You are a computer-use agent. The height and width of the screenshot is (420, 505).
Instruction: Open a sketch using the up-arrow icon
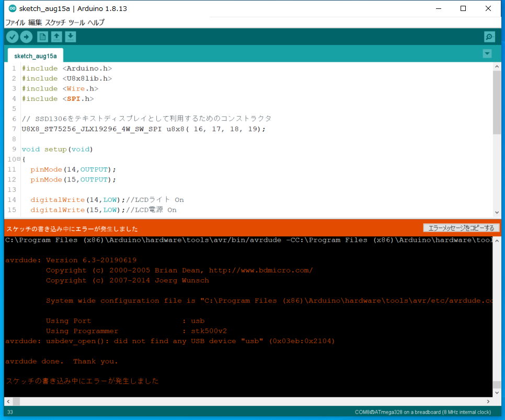[x=56, y=37]
